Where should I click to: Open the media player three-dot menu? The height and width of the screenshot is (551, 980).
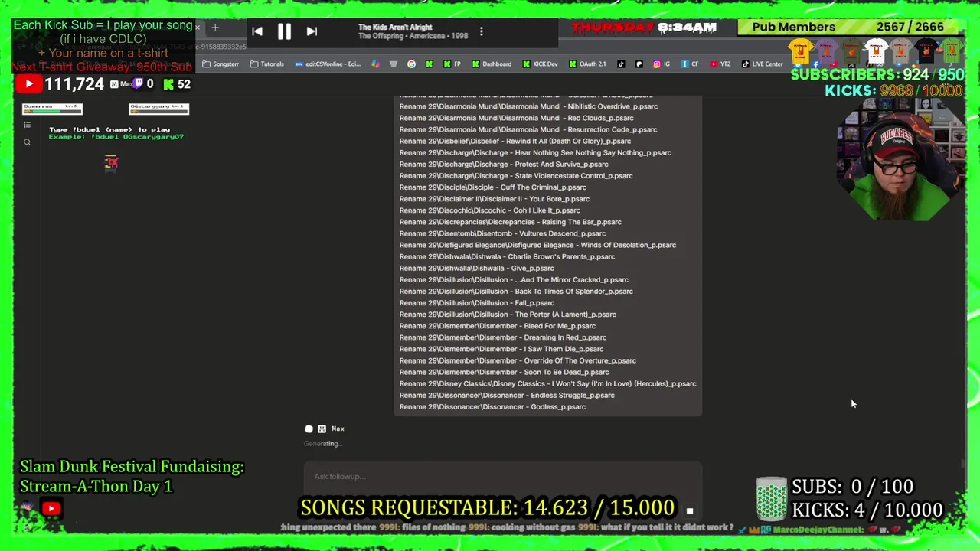[481, 31]
